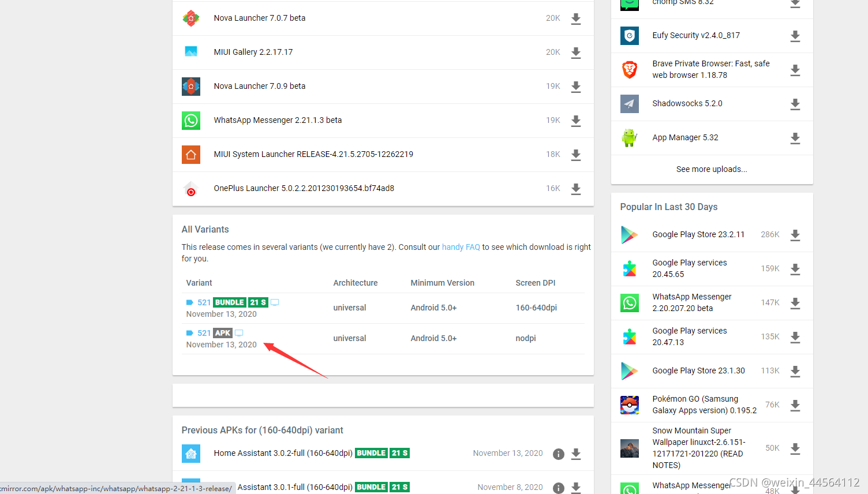The height and width of the screenshot is (494, 868).
Task: Click See more uploads link
Action: pos(712,169)
